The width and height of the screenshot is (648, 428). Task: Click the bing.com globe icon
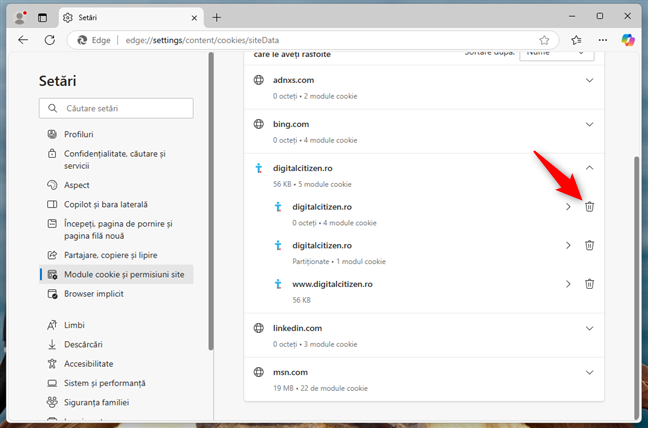click(259, 124)
